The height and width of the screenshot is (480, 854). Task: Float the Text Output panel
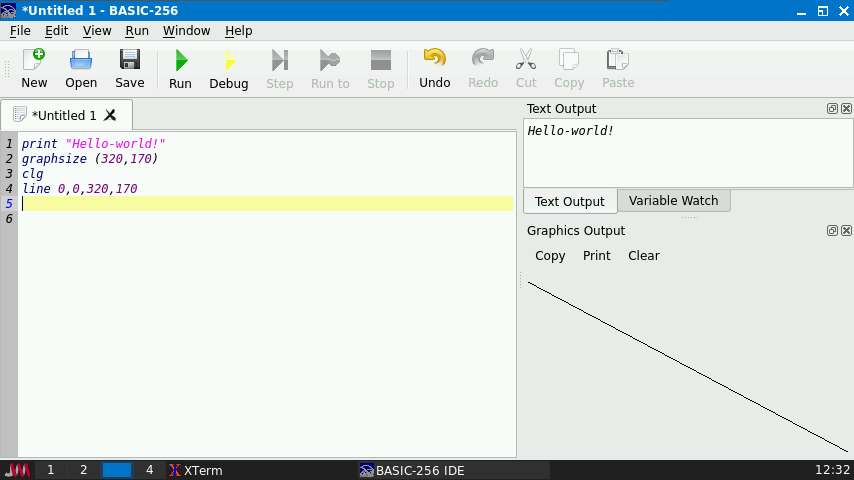pos(832,108)
